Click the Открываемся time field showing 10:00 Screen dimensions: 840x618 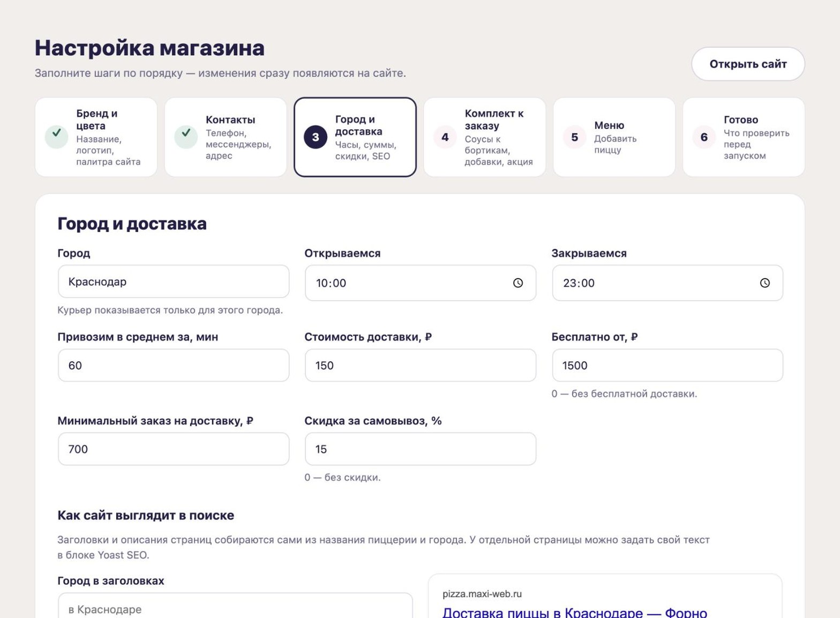click(x=421, y=283)
